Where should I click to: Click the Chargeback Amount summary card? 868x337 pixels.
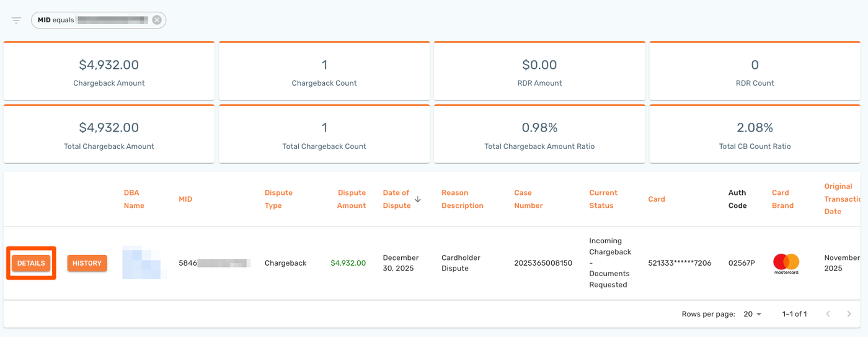click(109, 71)
